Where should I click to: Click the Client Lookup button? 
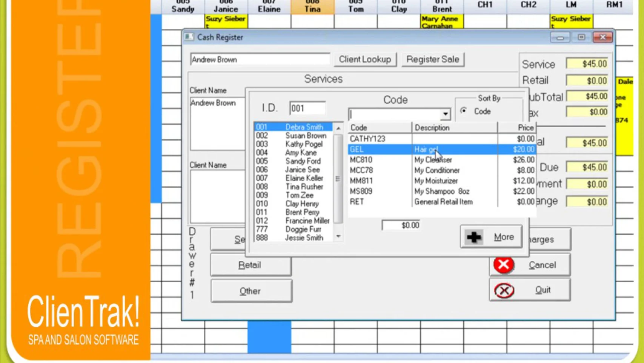(365, 59)
